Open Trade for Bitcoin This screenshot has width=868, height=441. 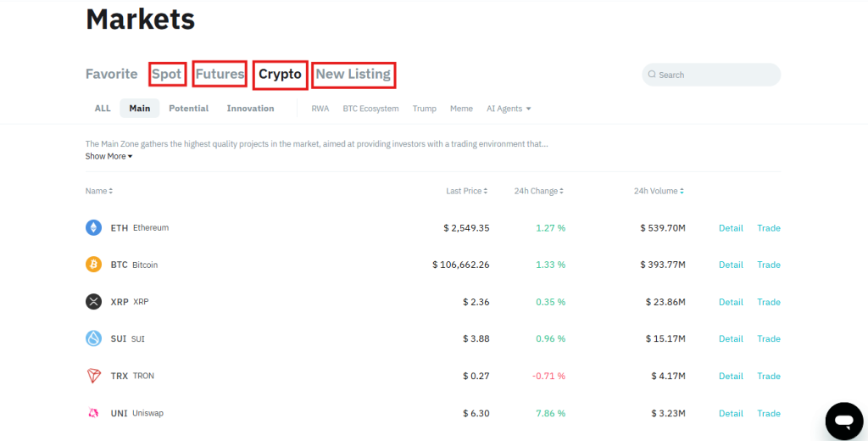[768, 265]
